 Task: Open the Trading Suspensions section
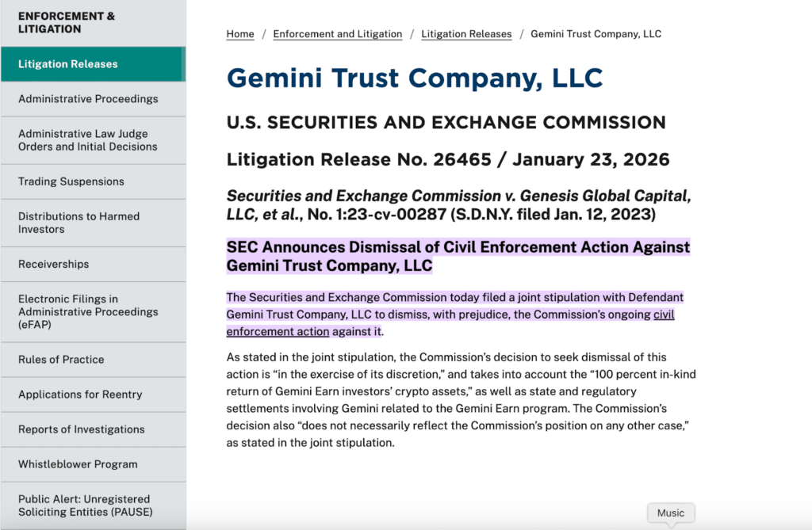(x=72, y=181)
